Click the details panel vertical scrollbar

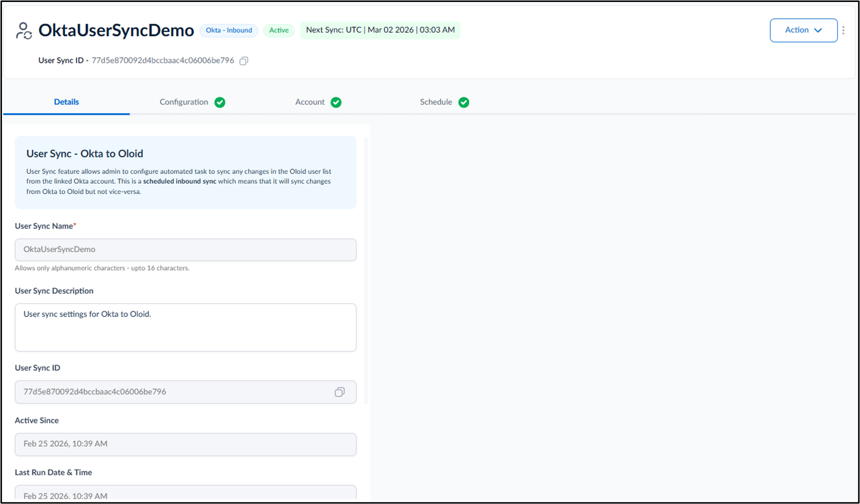click(365, 271)
